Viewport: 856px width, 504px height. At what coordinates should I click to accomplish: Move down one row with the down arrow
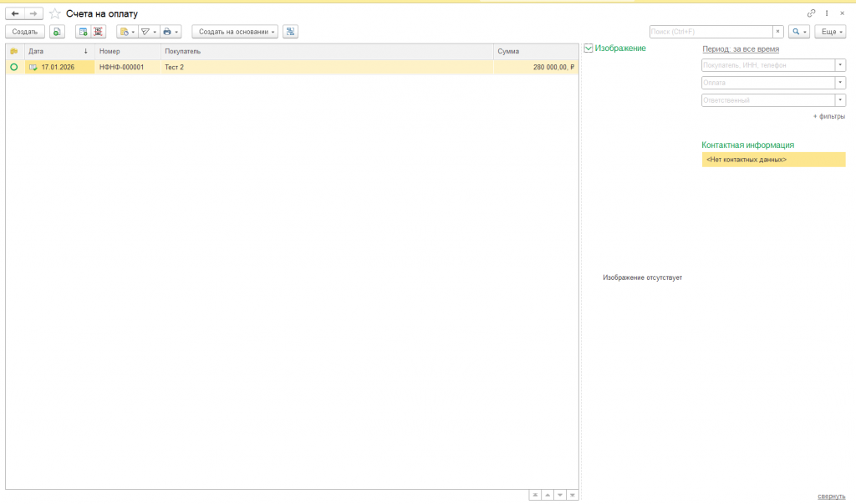click(x=560, y=495)
